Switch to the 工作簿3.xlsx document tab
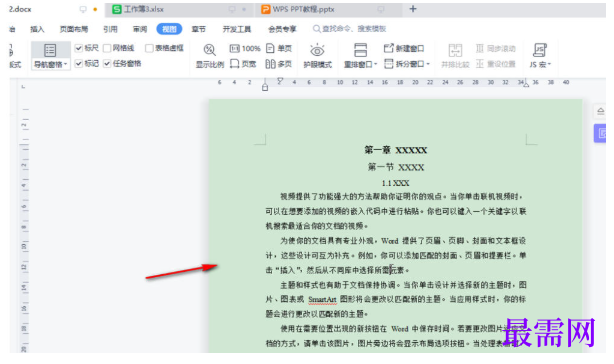 [179, 9]
